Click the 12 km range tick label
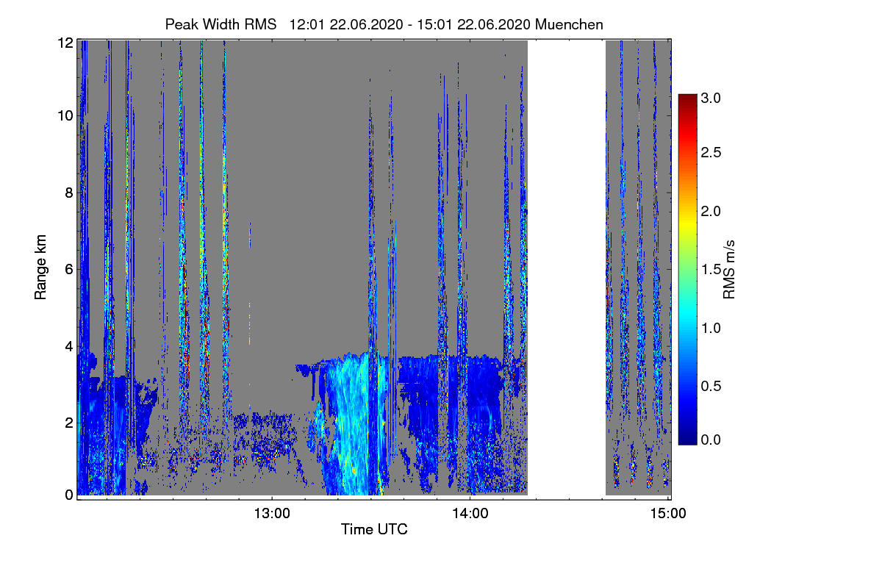The image size is (882, 588). pos(65,43)
